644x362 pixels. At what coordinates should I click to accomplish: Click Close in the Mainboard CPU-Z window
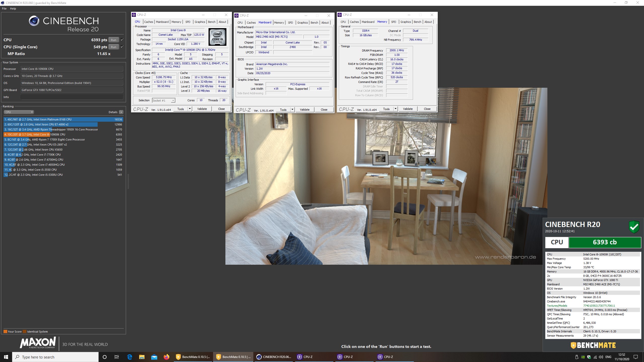pos(324,110)
